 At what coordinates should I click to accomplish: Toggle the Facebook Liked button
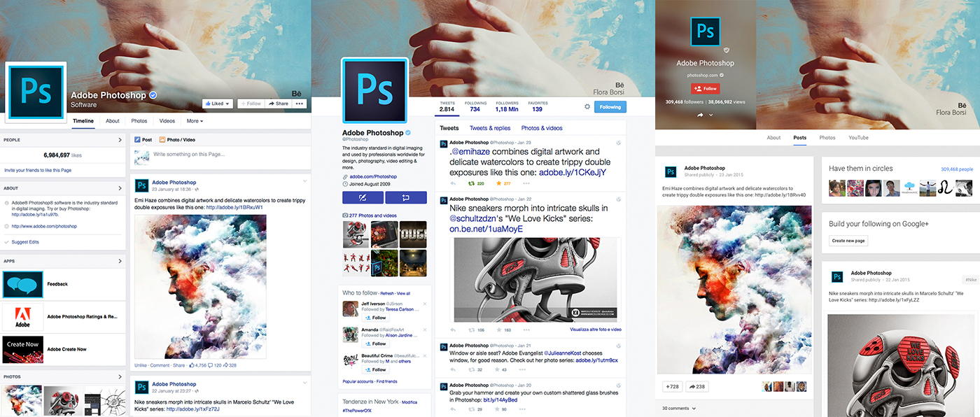[x=218, y=104]
